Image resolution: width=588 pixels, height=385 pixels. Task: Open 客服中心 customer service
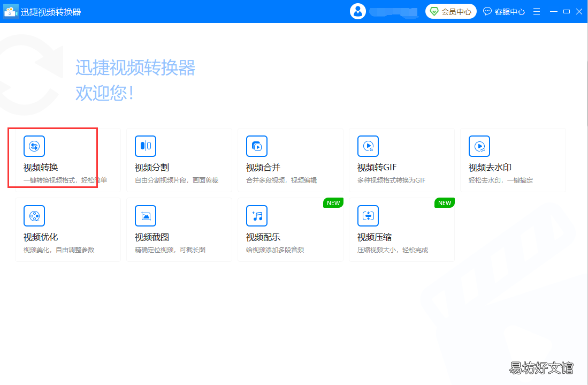503,12
